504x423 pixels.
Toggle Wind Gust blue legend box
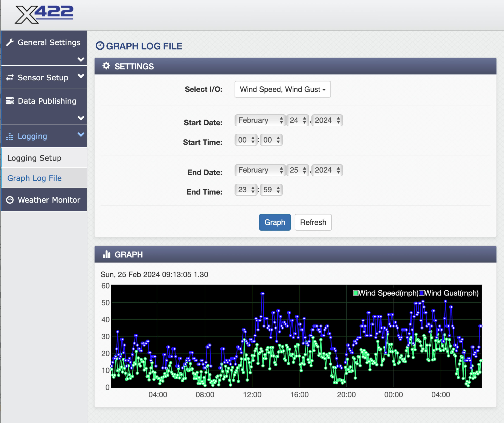pyautogui.click(x=422, y=293)
